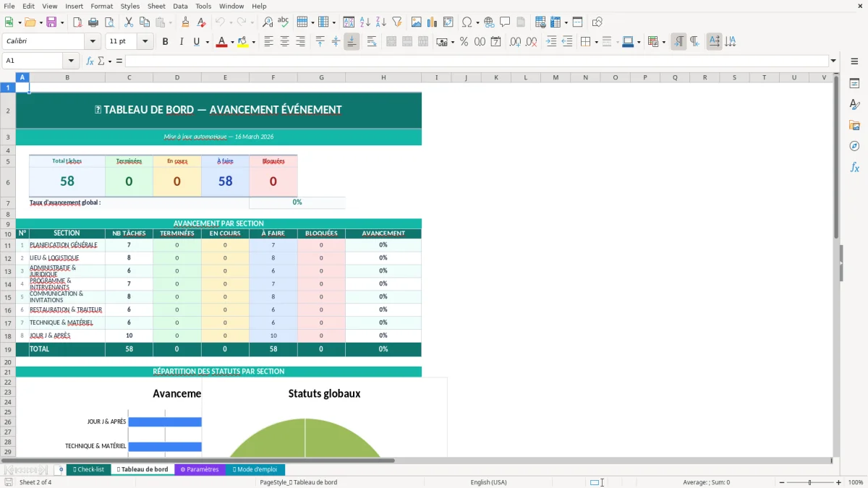The image size is (868, 488).
Task: Click the Spelling check abc icon
Action: pos(283,22)
